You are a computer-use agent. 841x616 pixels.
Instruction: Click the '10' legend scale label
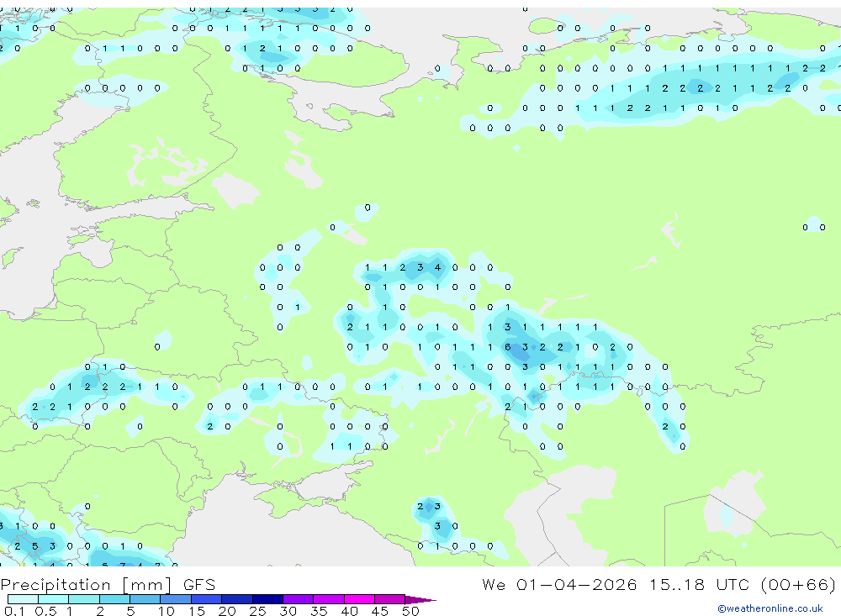[x=167, y=611]
